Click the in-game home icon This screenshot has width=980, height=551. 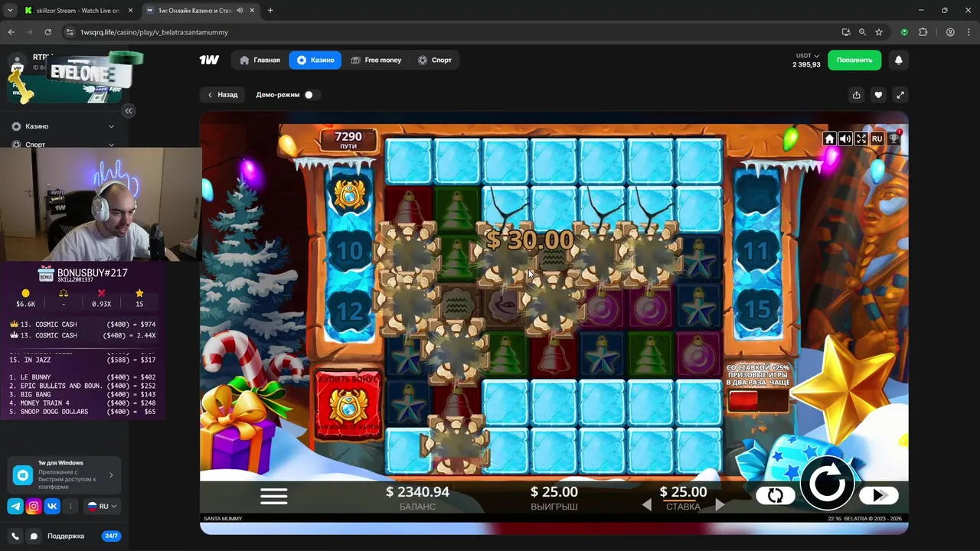829,139
